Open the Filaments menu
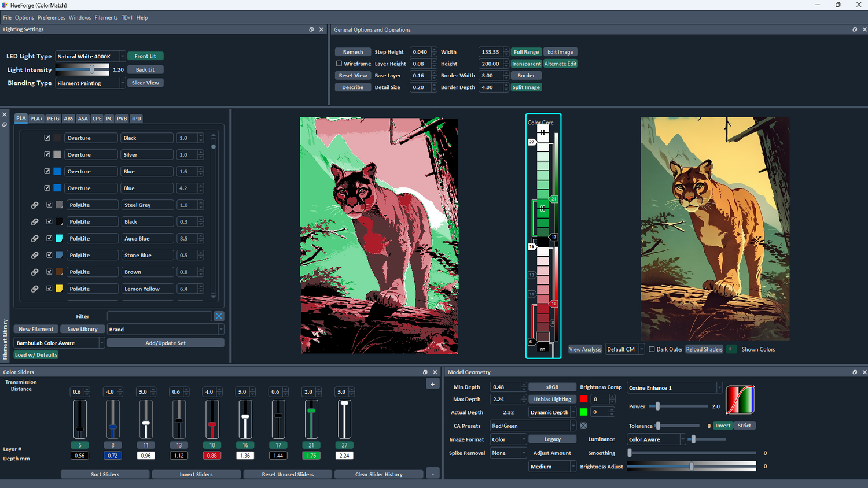Viewport: 868px width, 488px height. click(106, 17)
